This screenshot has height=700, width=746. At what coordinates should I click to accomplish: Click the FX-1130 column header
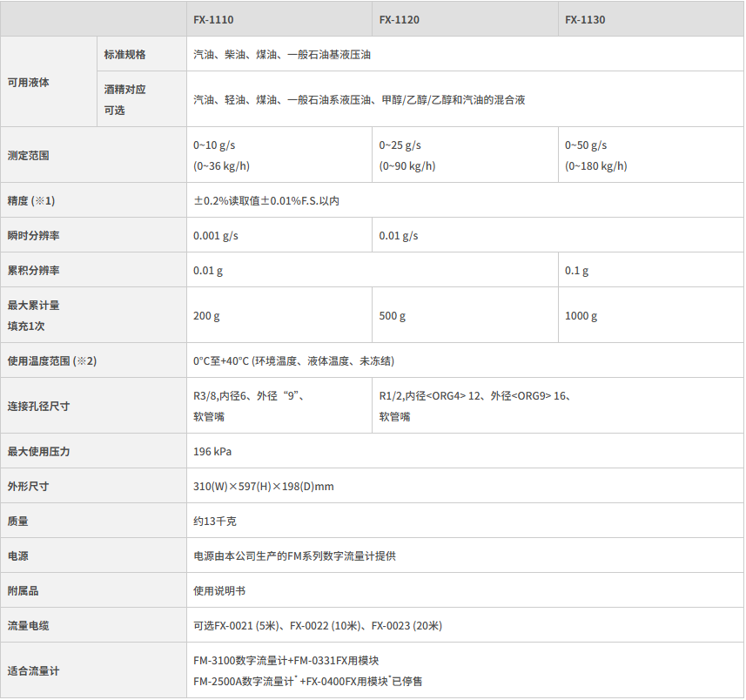[x=650, y=19]
